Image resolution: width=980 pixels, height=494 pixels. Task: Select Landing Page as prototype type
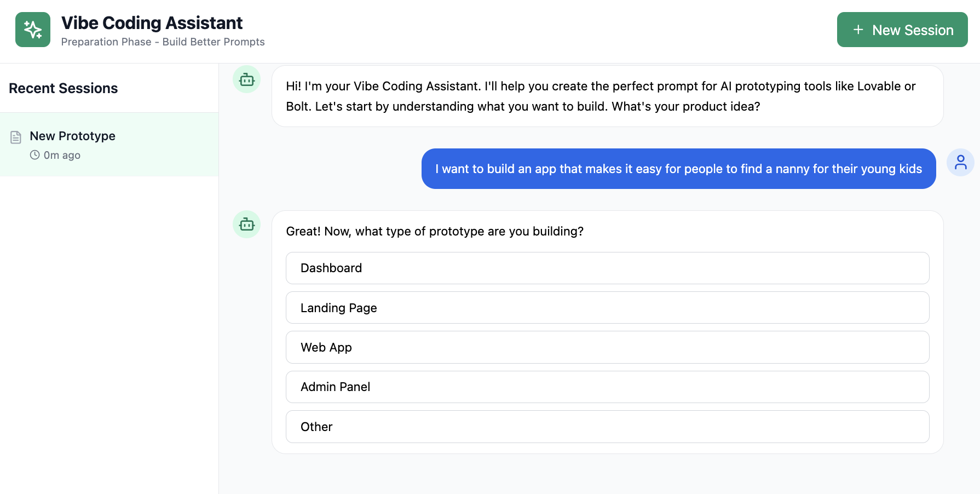(x=607, y=308)
